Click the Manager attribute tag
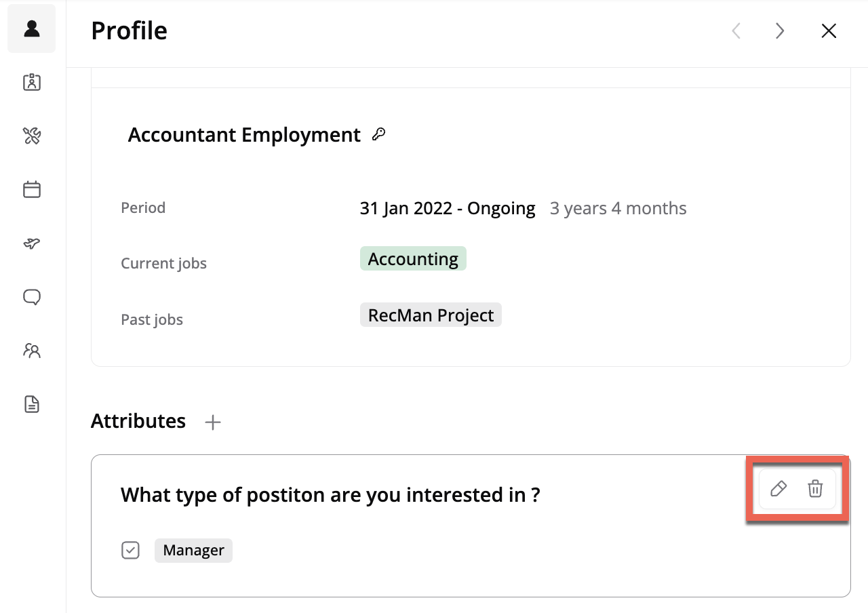 [x=193, y=550]
